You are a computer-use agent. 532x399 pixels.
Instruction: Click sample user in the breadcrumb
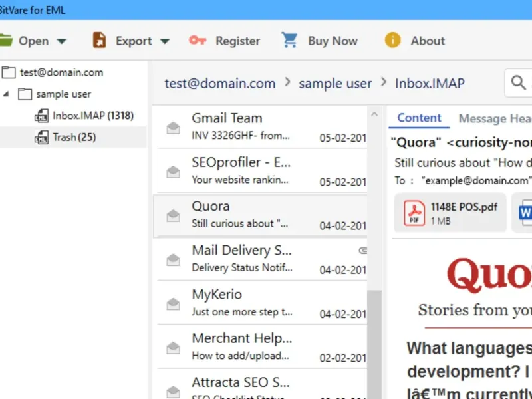[x=335, y=84]
